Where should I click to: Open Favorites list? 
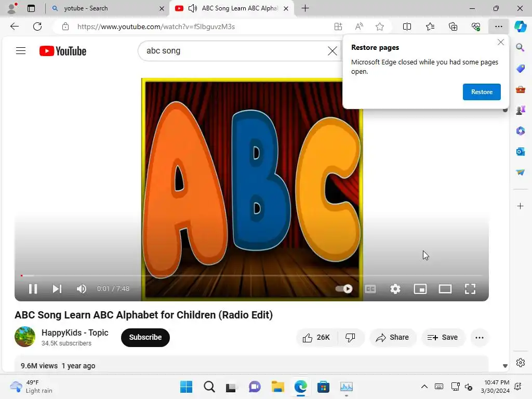click(430, 26)
